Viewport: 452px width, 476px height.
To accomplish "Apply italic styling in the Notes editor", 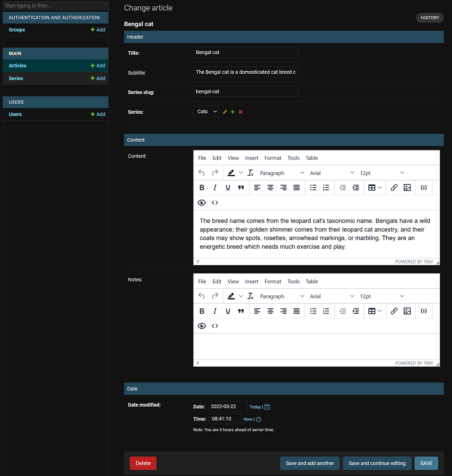I will click(215, 311).
